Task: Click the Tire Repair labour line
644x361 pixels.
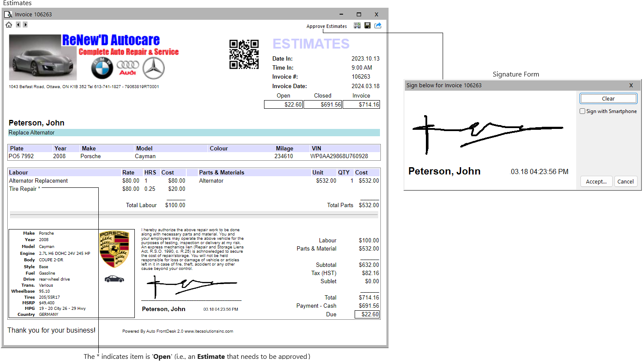Action: [x=23, y=189]
